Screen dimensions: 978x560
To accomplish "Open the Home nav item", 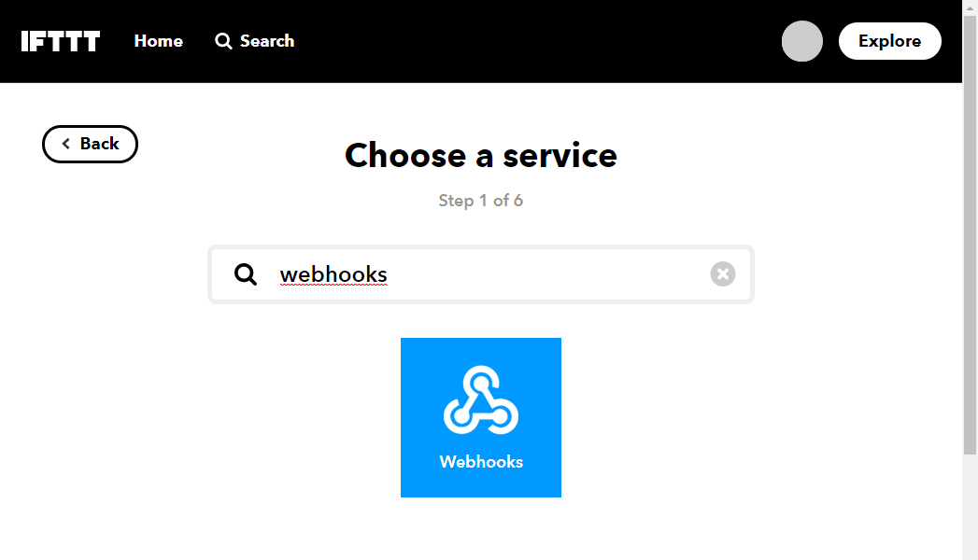I will 159,41.
